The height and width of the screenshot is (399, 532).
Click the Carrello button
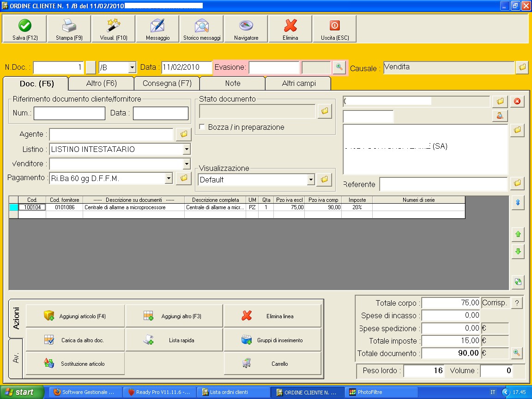[x=272, y=363]
